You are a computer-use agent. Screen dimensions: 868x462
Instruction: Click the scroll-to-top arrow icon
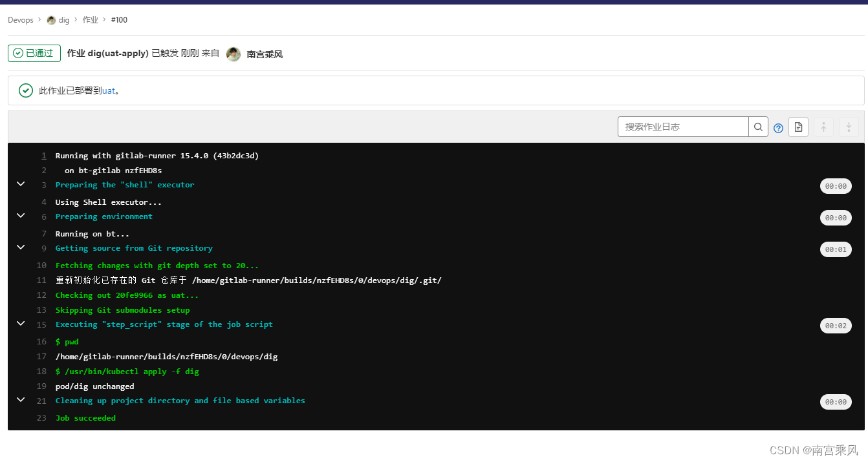coord(823,127)
